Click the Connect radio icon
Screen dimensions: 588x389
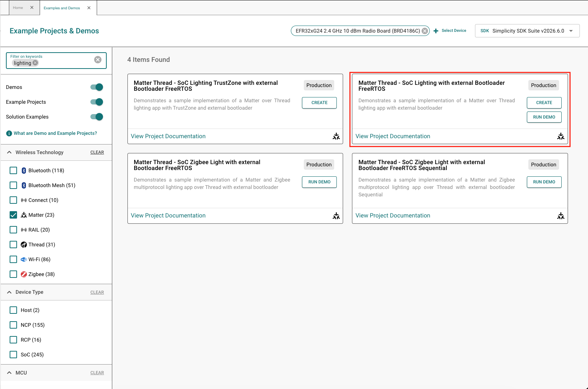(x=24, y=200)
